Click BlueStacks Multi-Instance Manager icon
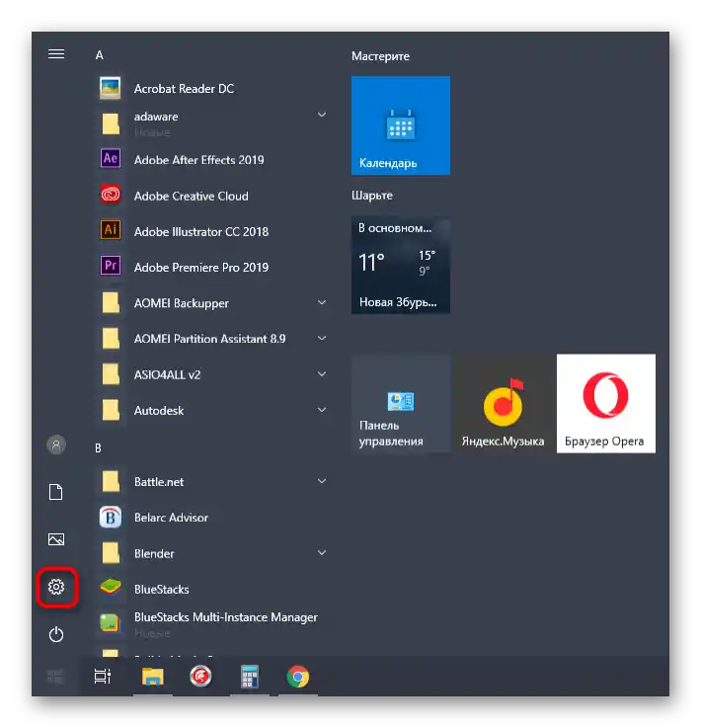 pyautogui.click(x=111, y=623)
